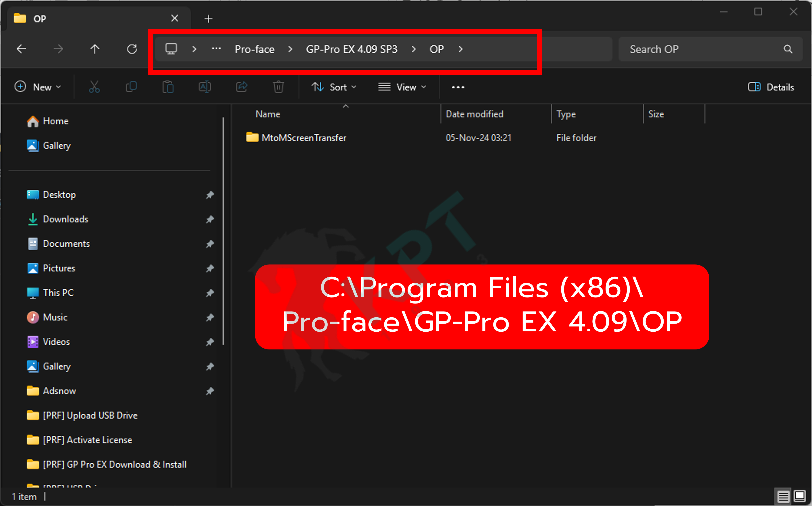Click the pin icon next to This PC
This screenshot has width=812, height=506.
pyautogui.click(x=210, y=293)
